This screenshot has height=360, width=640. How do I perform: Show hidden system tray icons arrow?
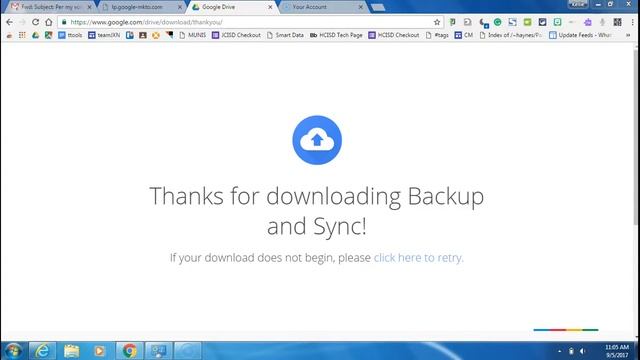coord(560,351)
